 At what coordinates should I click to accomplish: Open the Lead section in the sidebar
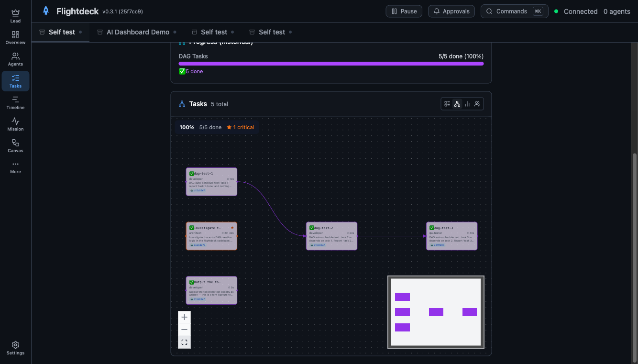(x=15, y=16)
